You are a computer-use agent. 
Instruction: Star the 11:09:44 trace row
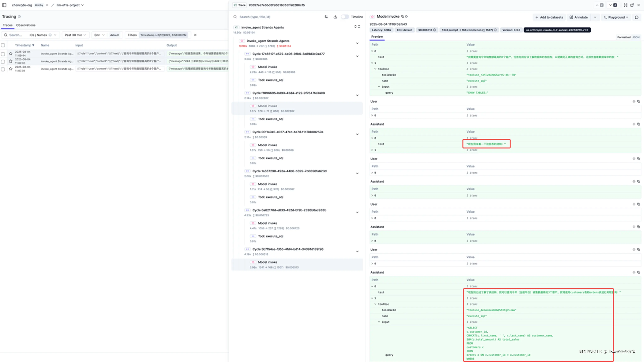(11, 54)
